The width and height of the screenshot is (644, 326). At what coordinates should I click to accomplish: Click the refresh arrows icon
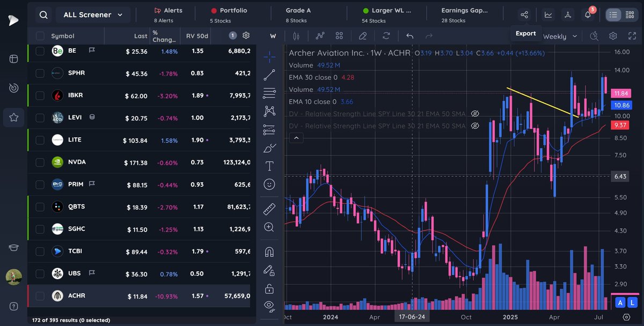coord(386,36)
